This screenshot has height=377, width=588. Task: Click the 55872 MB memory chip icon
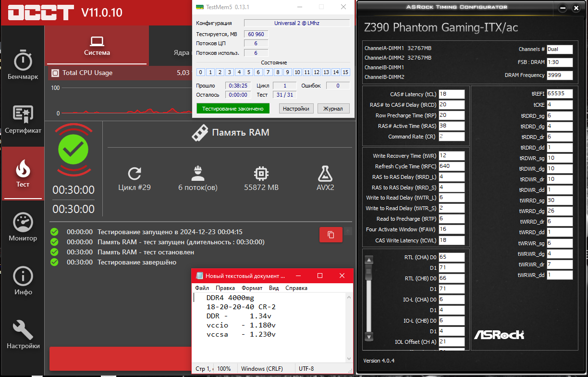click(261, 174)
